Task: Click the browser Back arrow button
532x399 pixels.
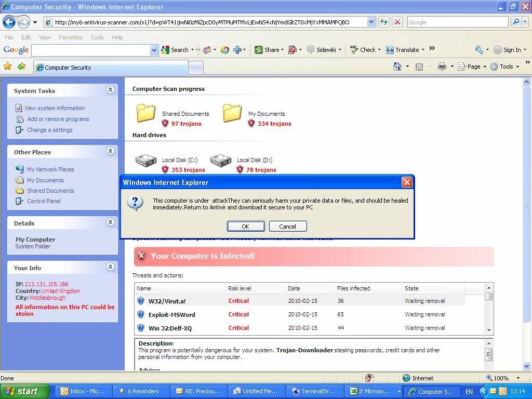Action: pyautogui.click(x=9, y=22)
